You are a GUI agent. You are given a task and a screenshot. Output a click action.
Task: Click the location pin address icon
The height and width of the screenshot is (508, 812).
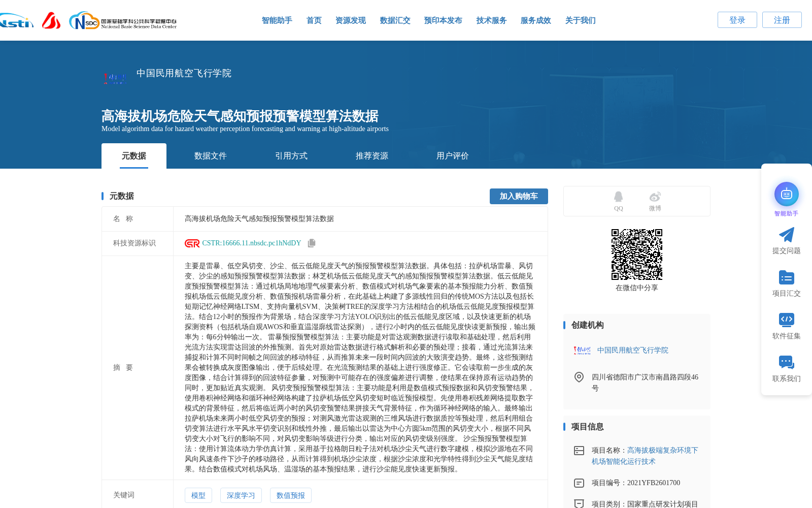[579, 377]
